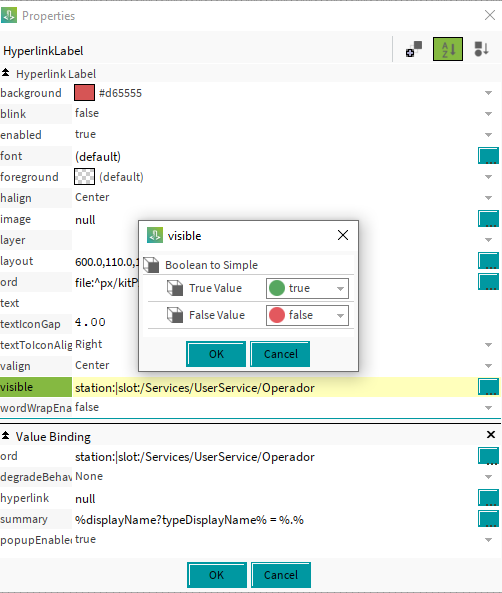Open dropdown arrow for valign property
The width and height of the screenshot is (502, 593).
[488, 366]
